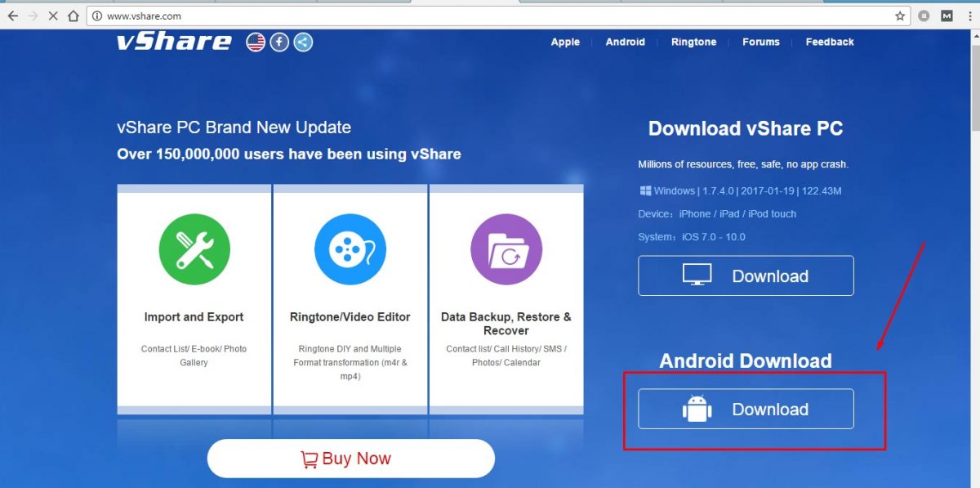This screenshot has width=980, height=488.
Task: Click Over 150,000,000 users tagline
Action: 289,154
